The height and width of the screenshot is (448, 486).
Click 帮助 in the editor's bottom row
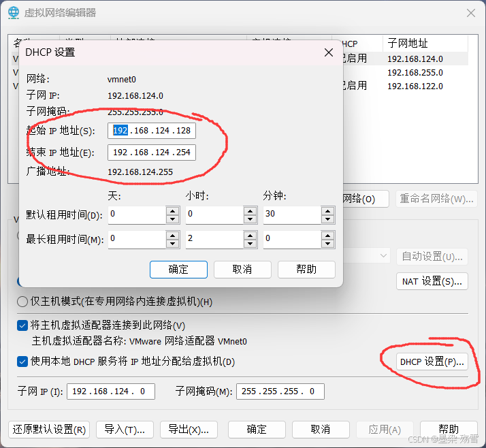coord(449,430)
